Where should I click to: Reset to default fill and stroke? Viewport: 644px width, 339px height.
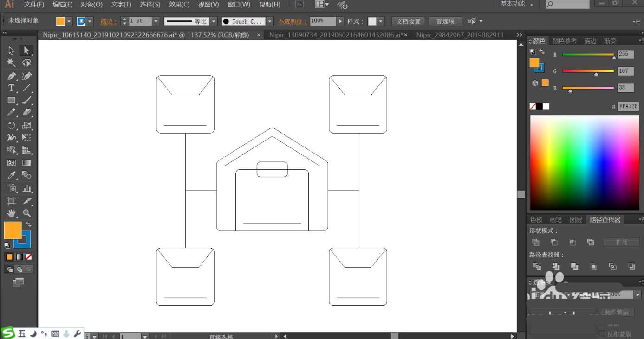click(7, 245)
